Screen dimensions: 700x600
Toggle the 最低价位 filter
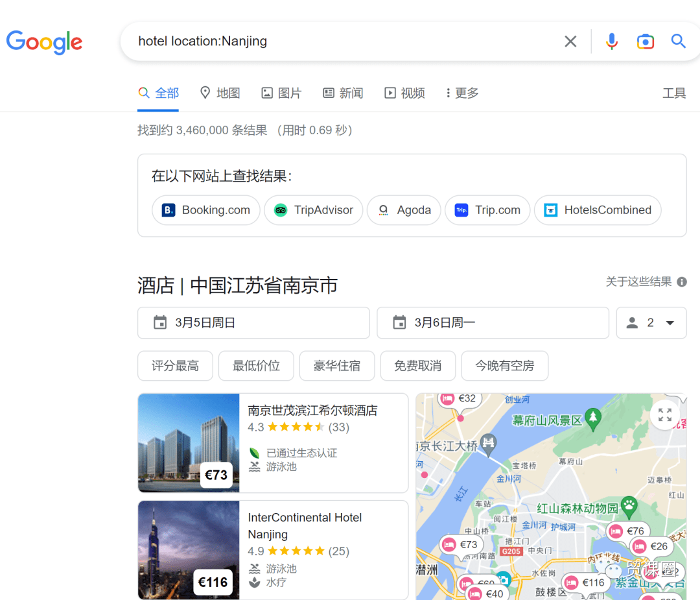pos(256,366)
